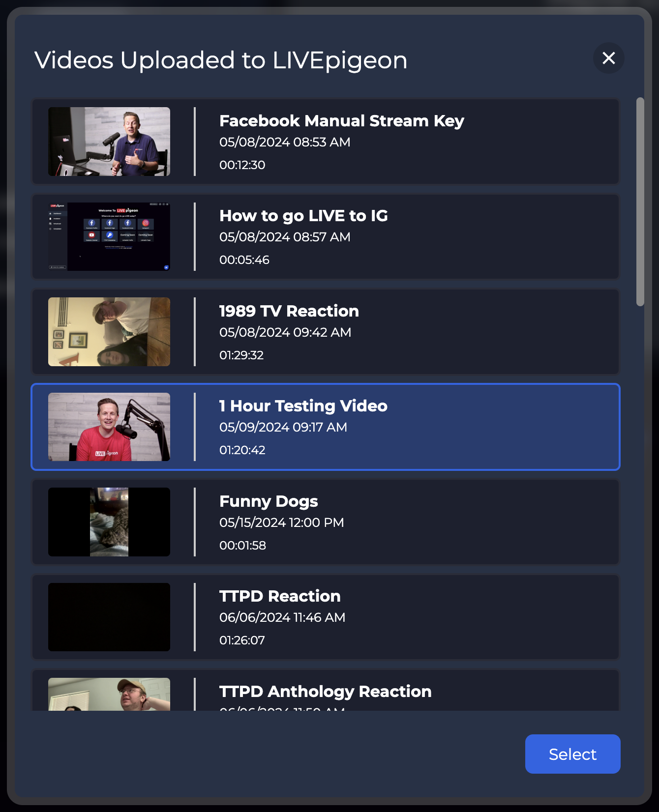Click the date 05/08/2024 08:57 AM
The height and width of the screenshot is (812, 659).
285,237
